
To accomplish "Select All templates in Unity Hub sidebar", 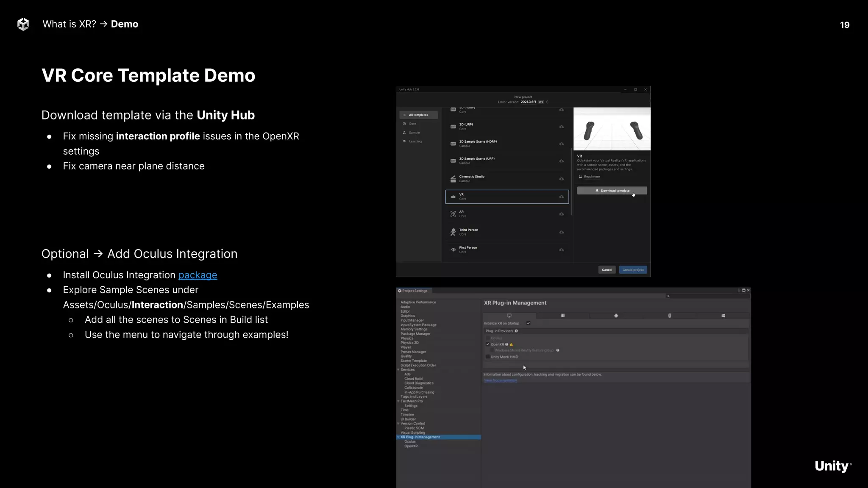I will click(x=418, y=115).
